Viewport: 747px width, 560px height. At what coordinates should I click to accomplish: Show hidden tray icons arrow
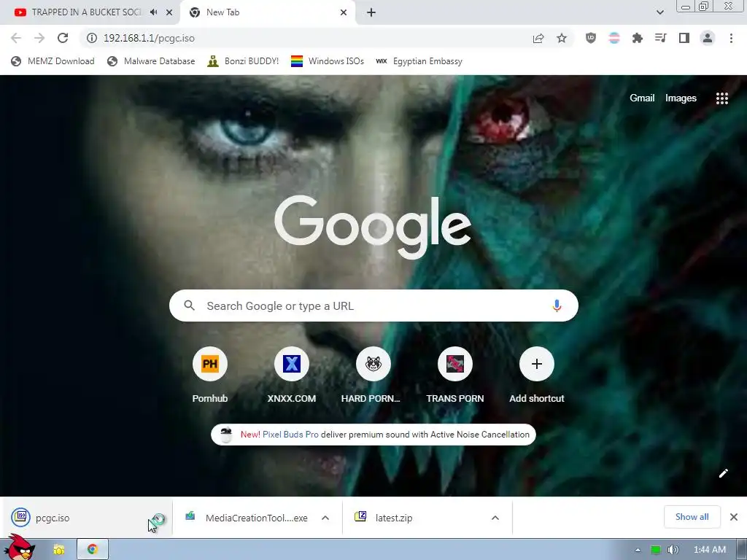[638, 550]
